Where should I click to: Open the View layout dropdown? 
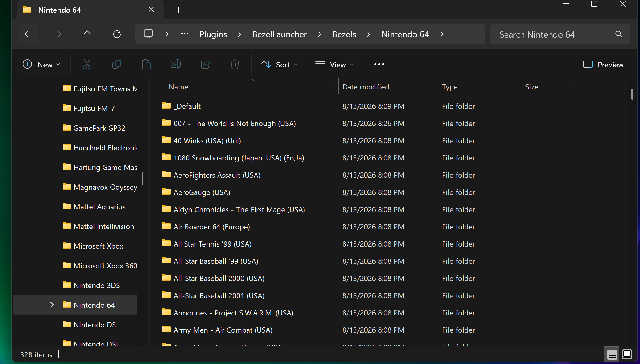click(334, 65)
